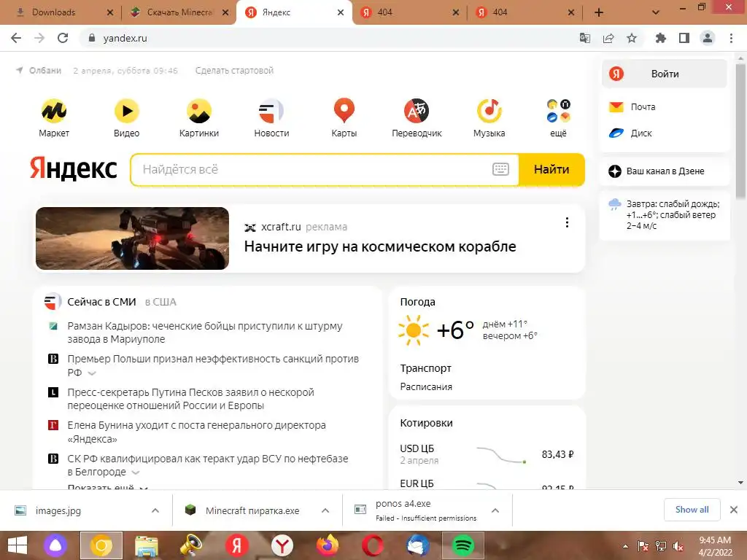This screenshot has width=747, height=560.
Task: Open Opera from the taskbar
Action: [x=373, y=545]
